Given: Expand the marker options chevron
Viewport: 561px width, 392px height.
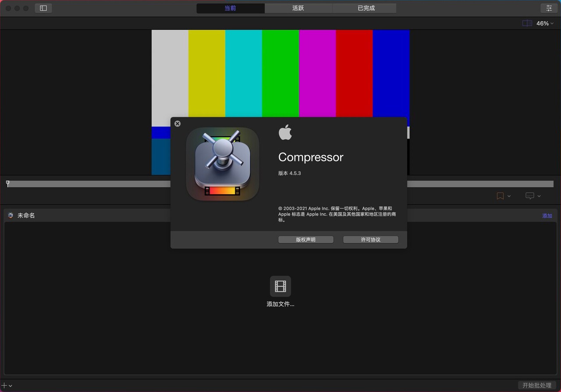Looking at the screenshot, I should [509, 196].
